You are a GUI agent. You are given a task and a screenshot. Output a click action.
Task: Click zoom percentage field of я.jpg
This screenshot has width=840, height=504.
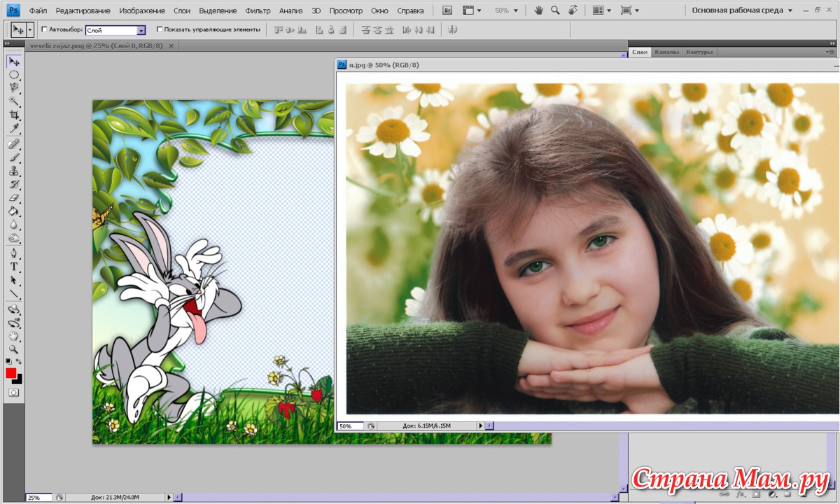350,426
